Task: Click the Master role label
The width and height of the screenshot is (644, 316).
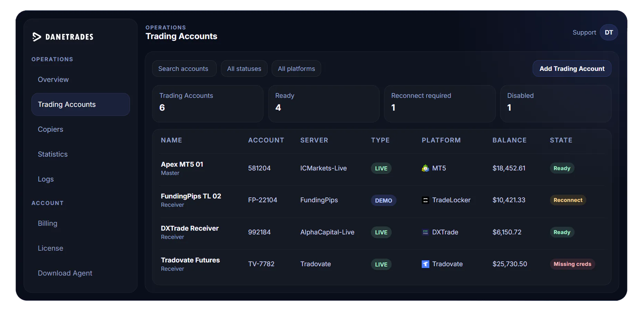Action: click(x=170, y=173)
